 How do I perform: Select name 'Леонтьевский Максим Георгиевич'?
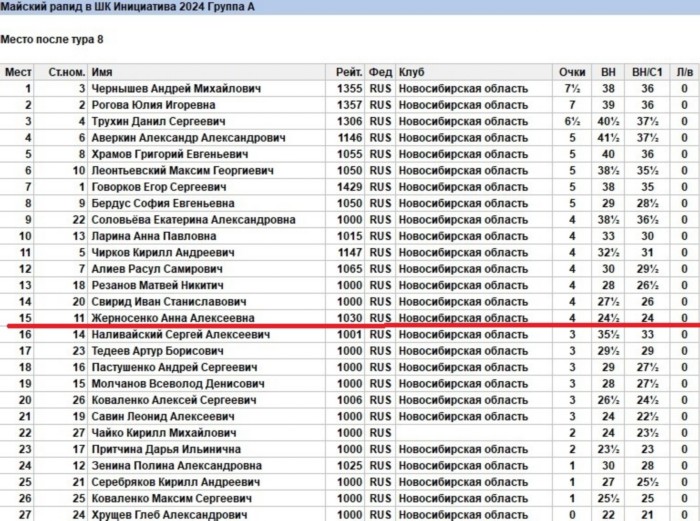click(182, 171)
